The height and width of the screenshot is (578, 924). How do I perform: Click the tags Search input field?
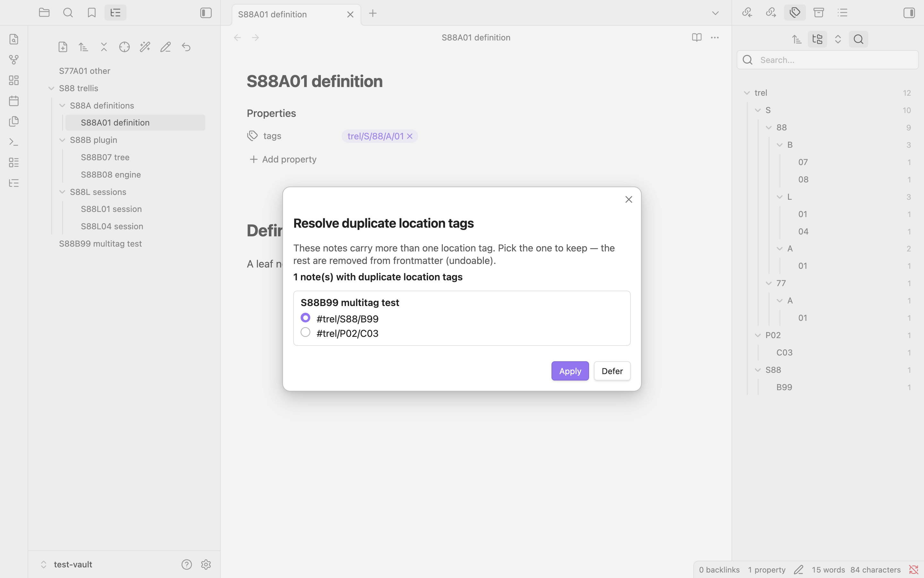[x=827, y=60]
